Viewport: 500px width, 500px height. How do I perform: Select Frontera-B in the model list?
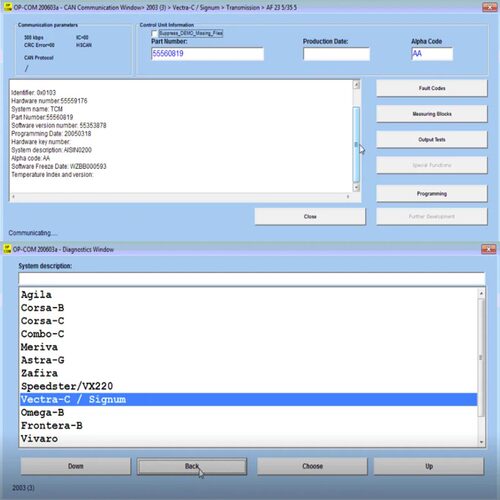click(248, 425)
